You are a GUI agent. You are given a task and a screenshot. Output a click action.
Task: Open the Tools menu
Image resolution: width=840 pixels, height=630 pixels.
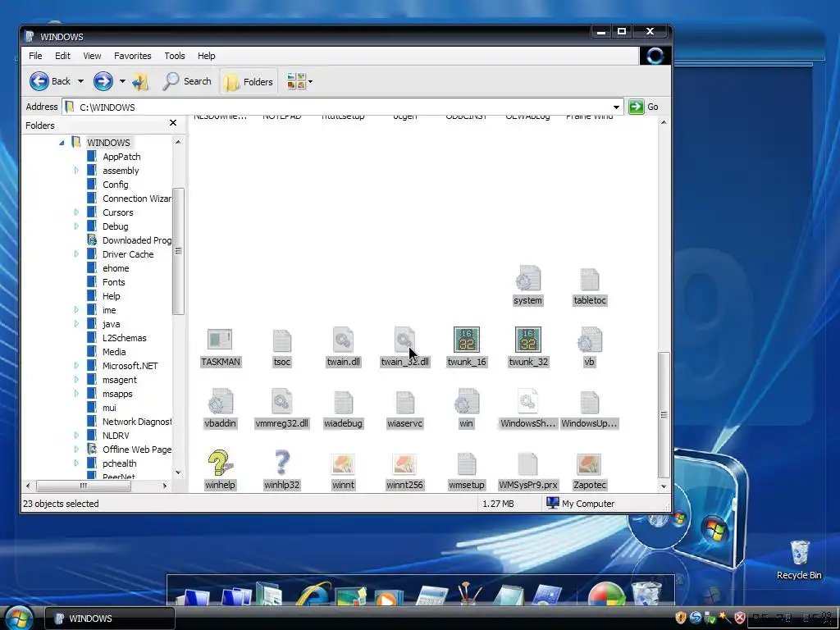[175, 56]
